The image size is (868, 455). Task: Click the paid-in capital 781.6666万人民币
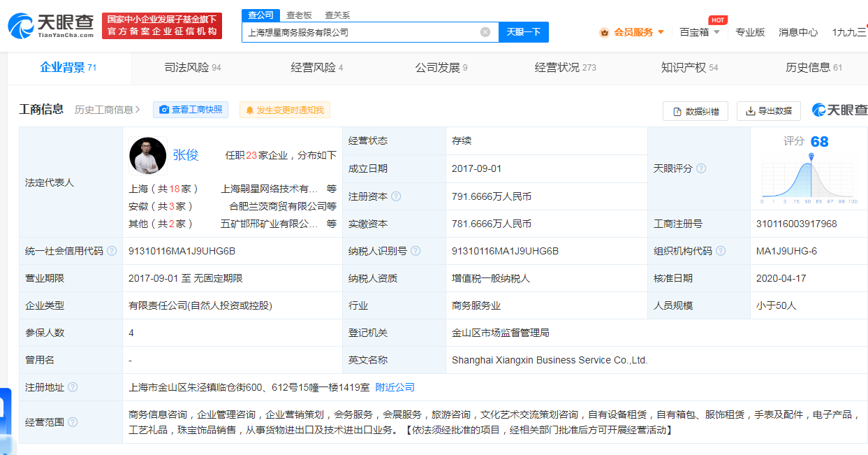point(492,224)
